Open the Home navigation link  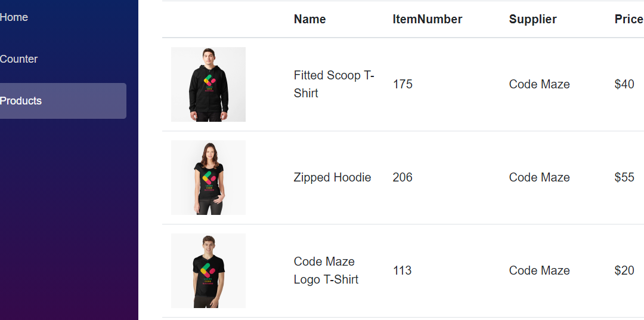pos(14,17)
